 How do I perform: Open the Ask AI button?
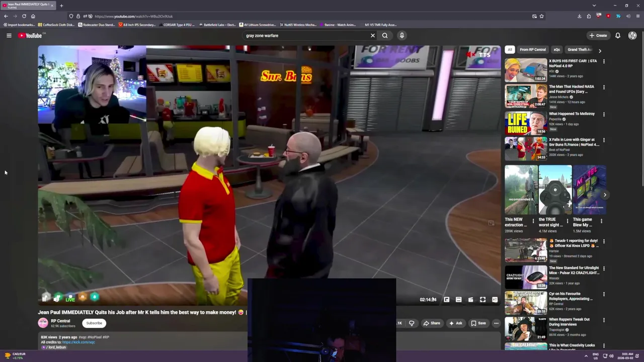pyautogui.click(x=456, y=323)
